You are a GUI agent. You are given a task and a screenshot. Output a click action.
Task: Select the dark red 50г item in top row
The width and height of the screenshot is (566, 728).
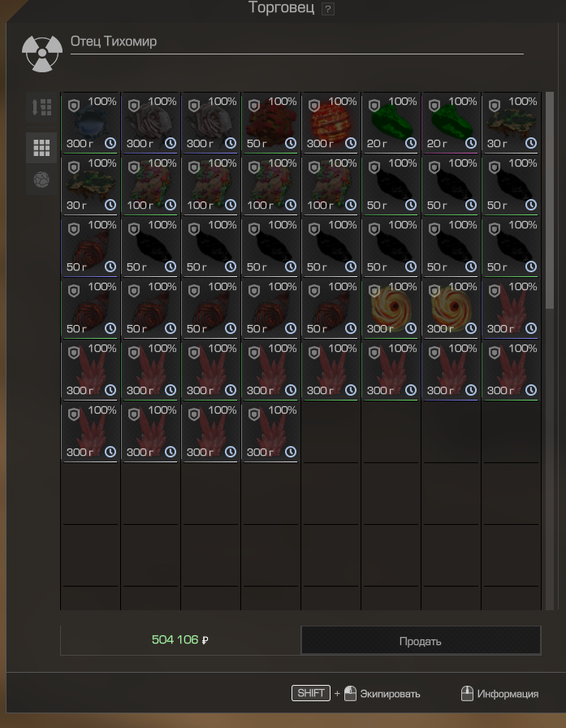click(x=271, y=123)
